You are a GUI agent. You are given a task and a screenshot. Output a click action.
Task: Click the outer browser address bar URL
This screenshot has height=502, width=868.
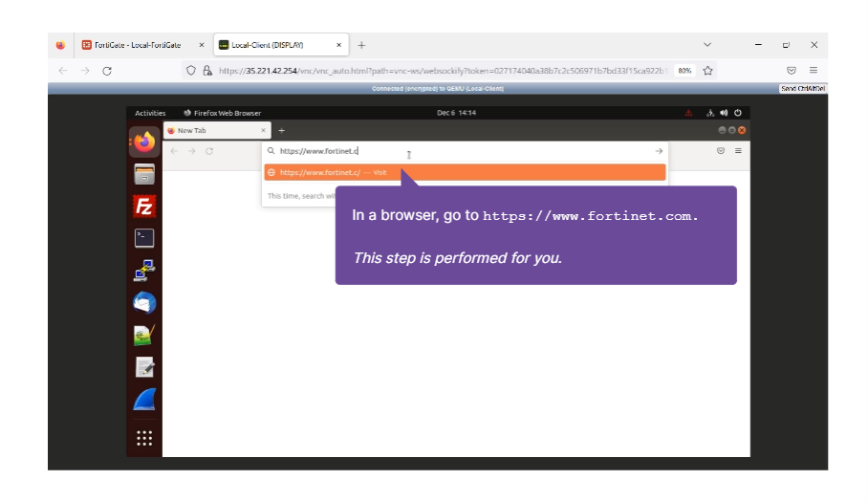pyautogui.click(x=443, y=71)
